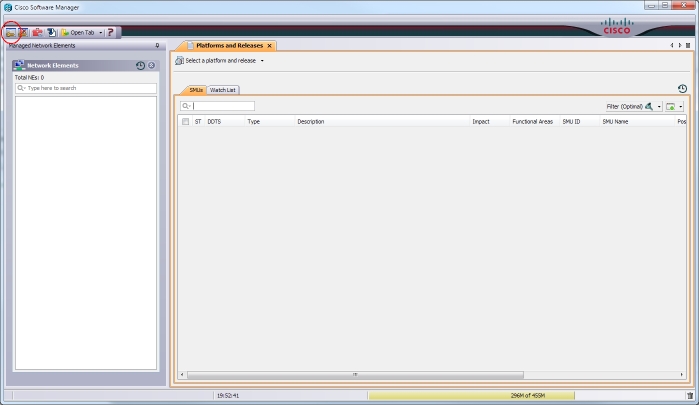Click the Cisco logo

[617, 26]
